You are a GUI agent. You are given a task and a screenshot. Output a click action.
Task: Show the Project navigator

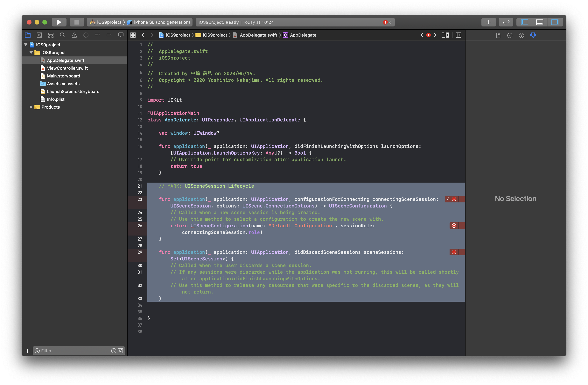(x=27, y=35)
